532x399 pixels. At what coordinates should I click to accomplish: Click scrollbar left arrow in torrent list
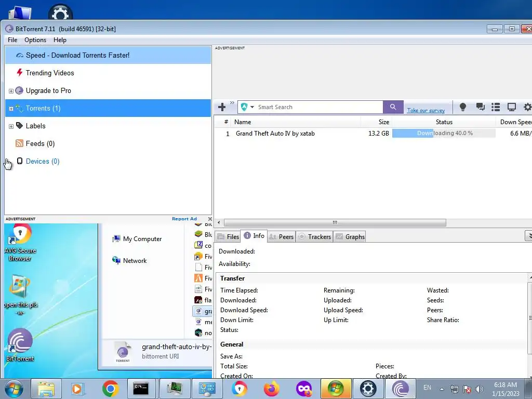point(219,222)
